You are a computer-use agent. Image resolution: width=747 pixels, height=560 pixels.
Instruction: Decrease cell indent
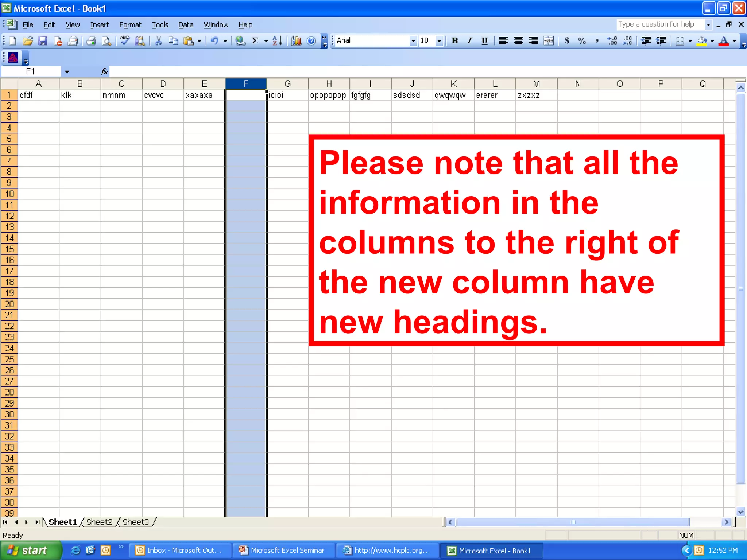pos(646,41)
